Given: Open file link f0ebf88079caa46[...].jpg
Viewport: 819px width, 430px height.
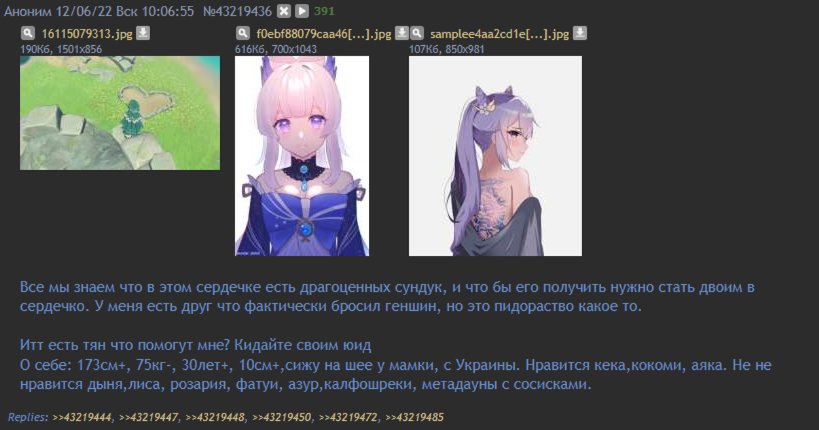Looking at the screenshot, I should click(324, 34).
